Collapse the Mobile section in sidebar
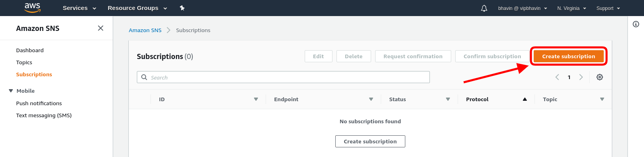The image size is (644, 157). (x=11, y=91)
